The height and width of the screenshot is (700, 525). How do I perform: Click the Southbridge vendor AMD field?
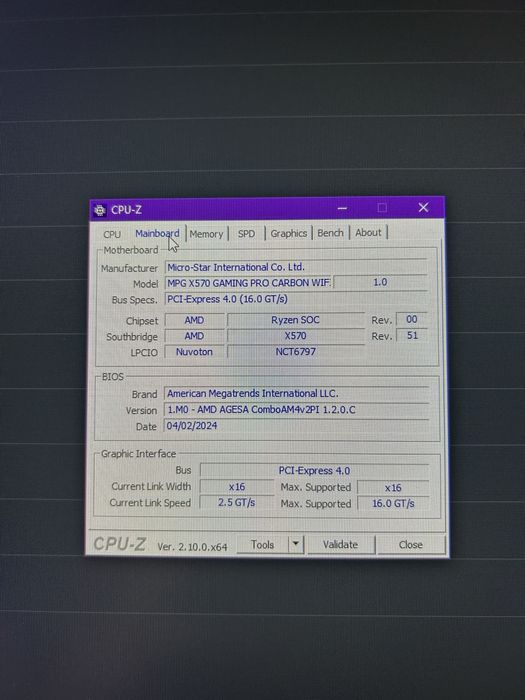(x=194, y=336)
